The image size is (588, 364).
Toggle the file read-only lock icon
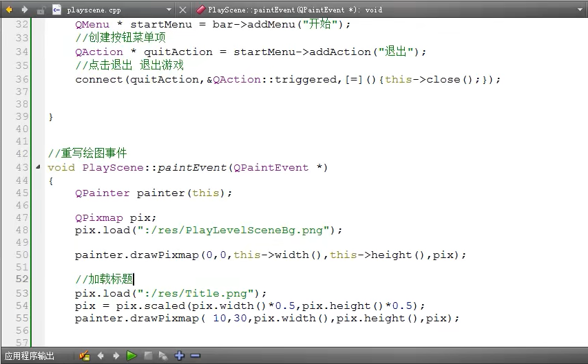[x=41, y=10]
